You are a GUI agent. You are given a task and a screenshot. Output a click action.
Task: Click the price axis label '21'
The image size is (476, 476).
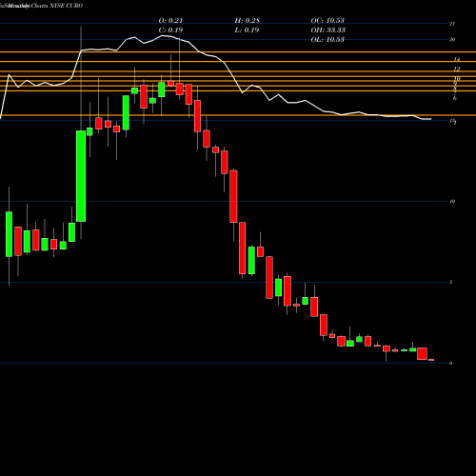pos(452,24)
